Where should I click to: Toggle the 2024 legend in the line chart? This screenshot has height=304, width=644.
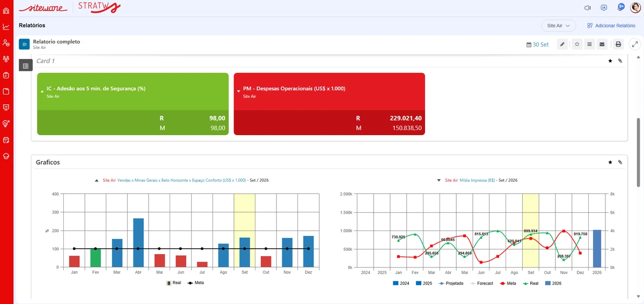[x=401, y=283]
